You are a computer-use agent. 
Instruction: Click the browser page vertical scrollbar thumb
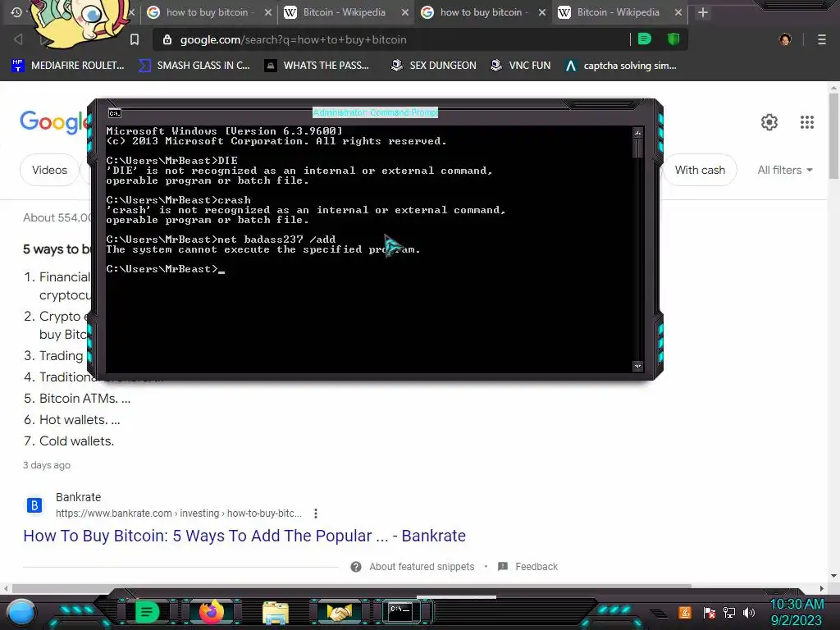coord(833,137)
